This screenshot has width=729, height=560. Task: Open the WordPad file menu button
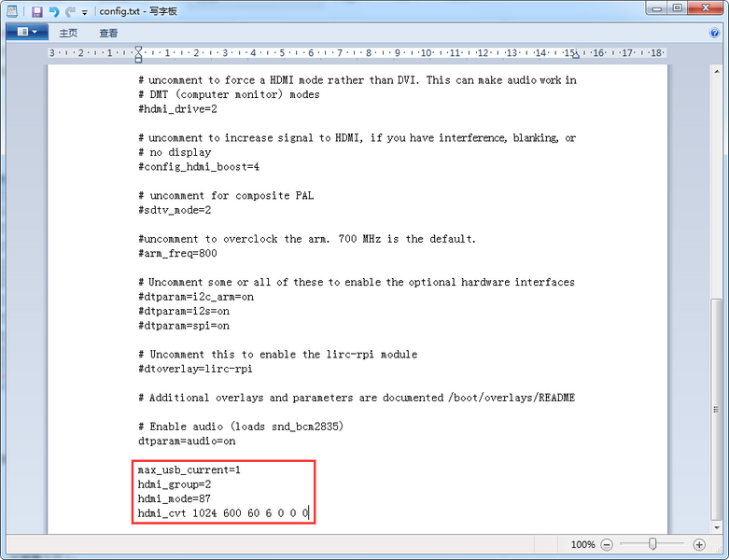click(27, 32)
